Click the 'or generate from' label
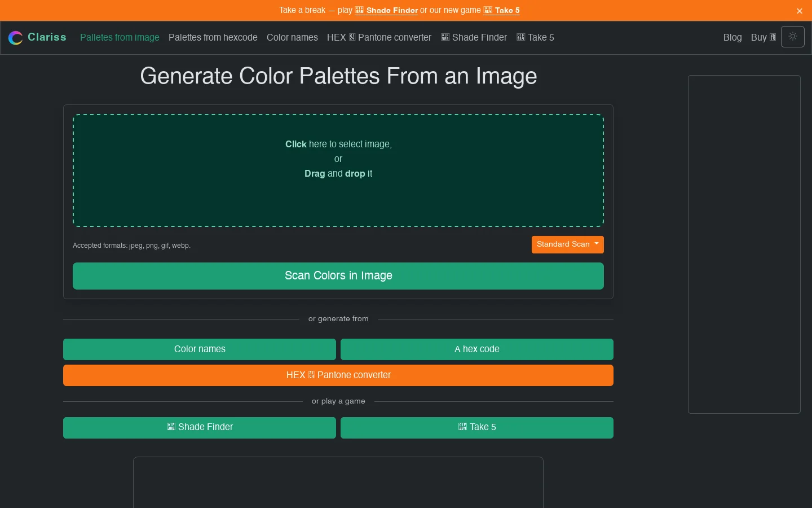Screen dimensions: 812x508 (338, 319)
